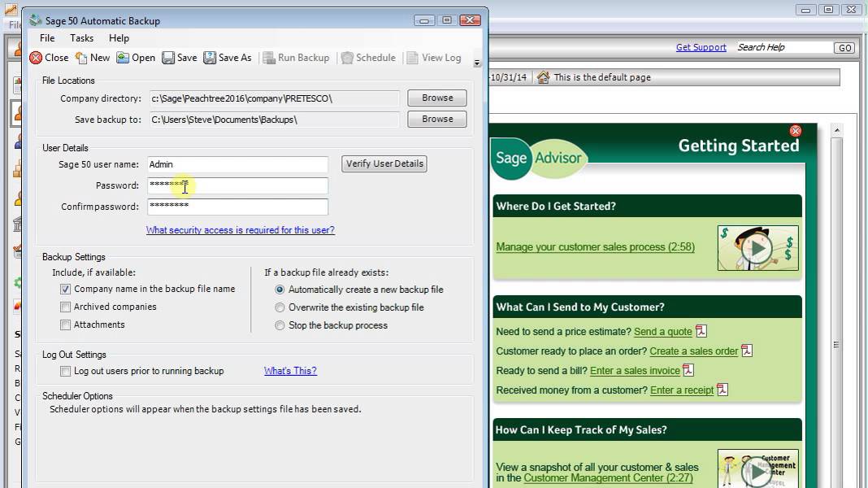The image size is (868, 488).
Task: Browse for the company directory
Action: 437,98
